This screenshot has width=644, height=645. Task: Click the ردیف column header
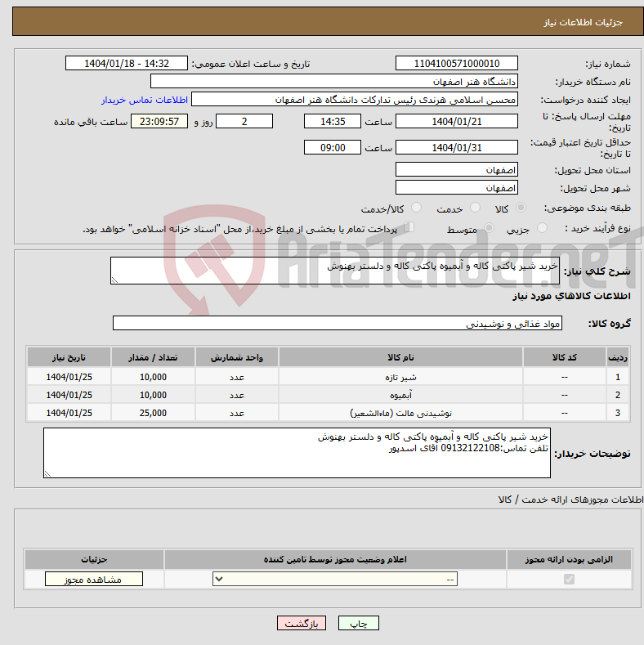[x=618, y=357]
